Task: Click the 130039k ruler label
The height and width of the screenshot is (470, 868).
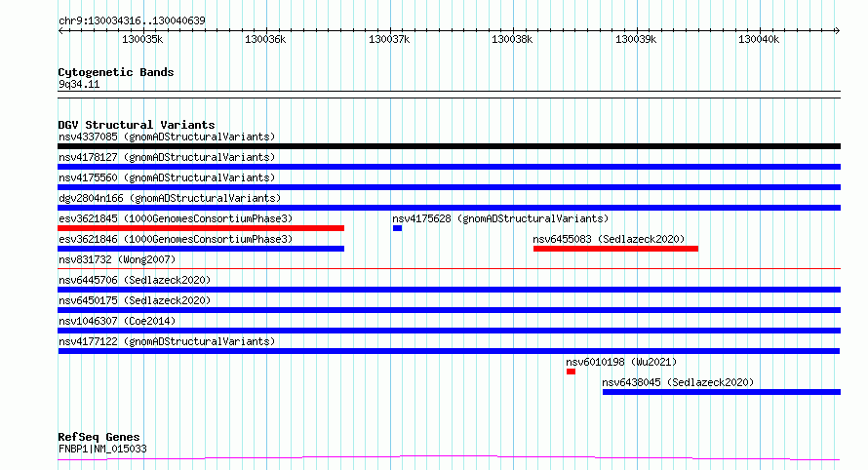Action: click(636, 39)
